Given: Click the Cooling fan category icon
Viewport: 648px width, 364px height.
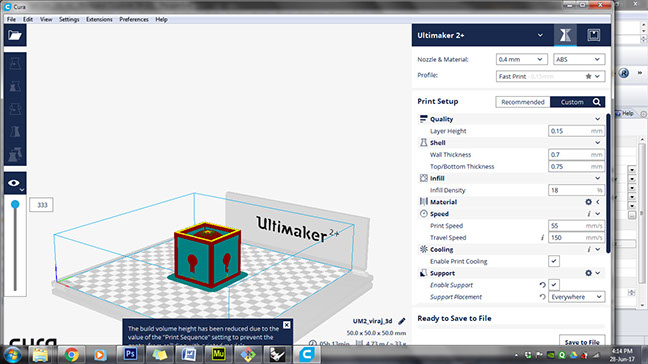Looking at the screenshot, I should (423, 249).
